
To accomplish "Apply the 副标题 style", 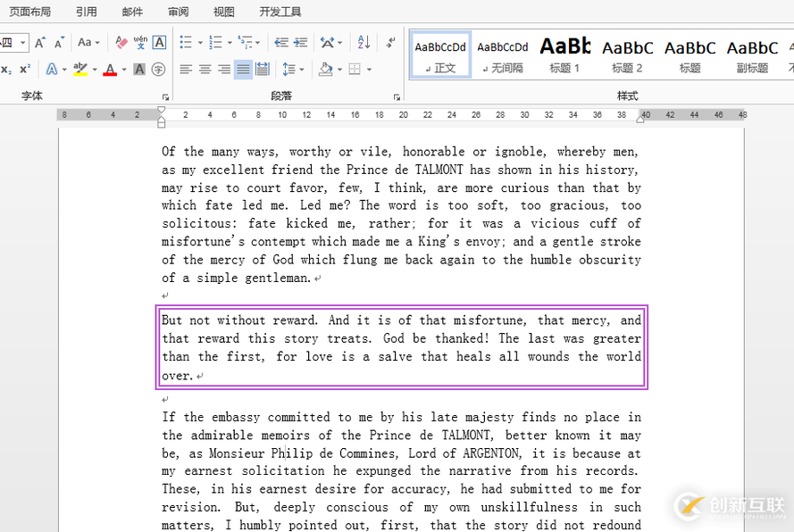I will [753, 54].
